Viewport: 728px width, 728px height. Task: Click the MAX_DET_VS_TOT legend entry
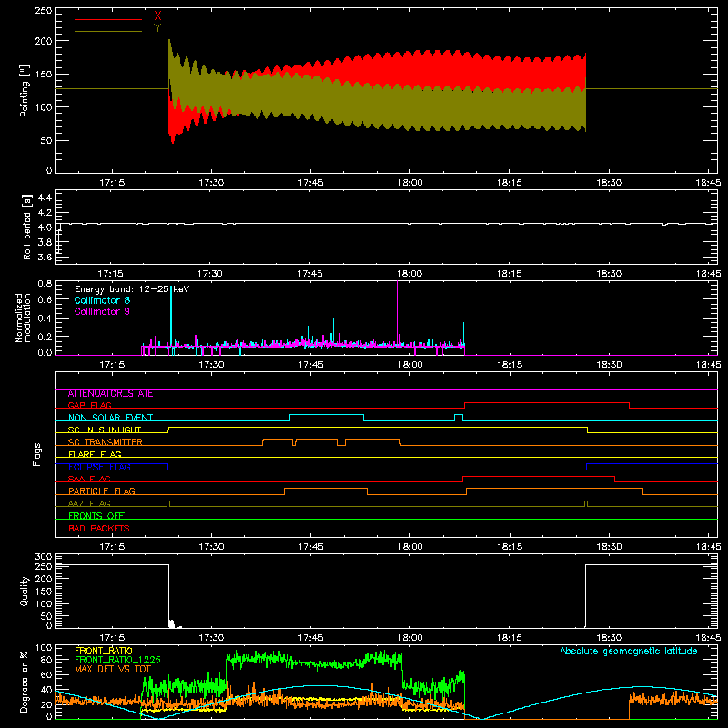point(113,669)
